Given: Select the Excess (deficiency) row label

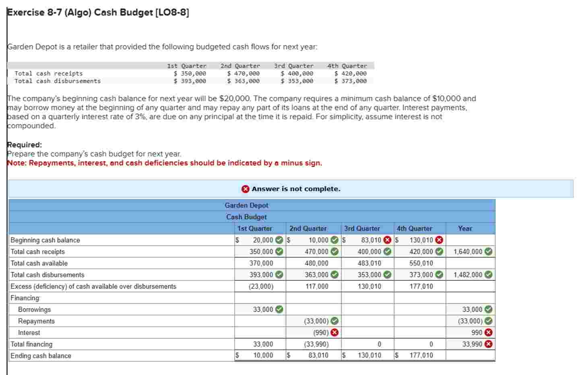Looking at the screenshot, I should (93, 286).
